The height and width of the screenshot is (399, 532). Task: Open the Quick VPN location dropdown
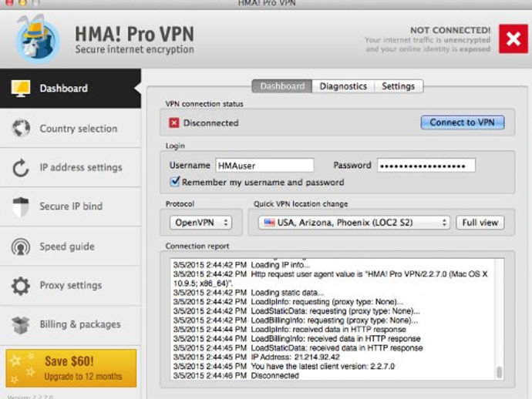pos(354,223)
